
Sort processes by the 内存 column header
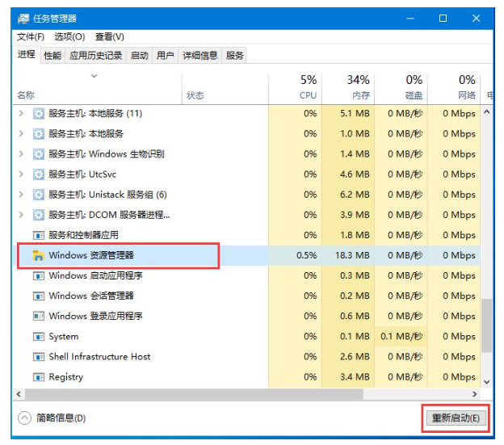point(359,87)
